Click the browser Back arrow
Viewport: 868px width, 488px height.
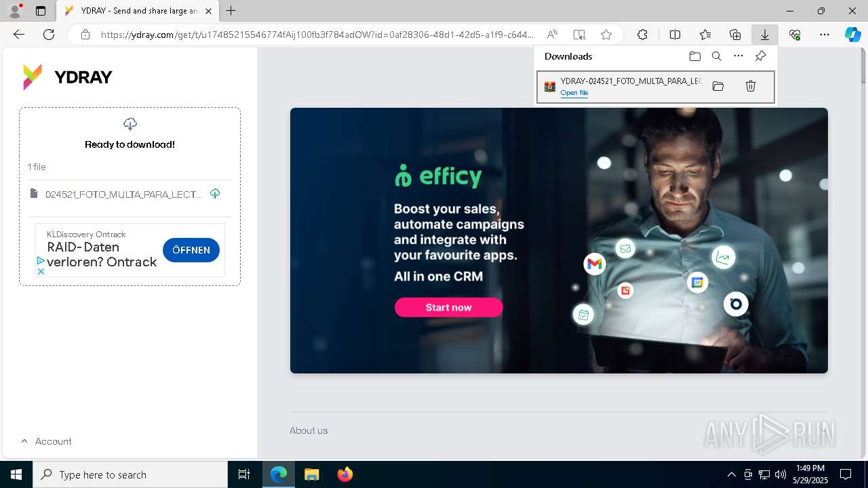(19, 35)
